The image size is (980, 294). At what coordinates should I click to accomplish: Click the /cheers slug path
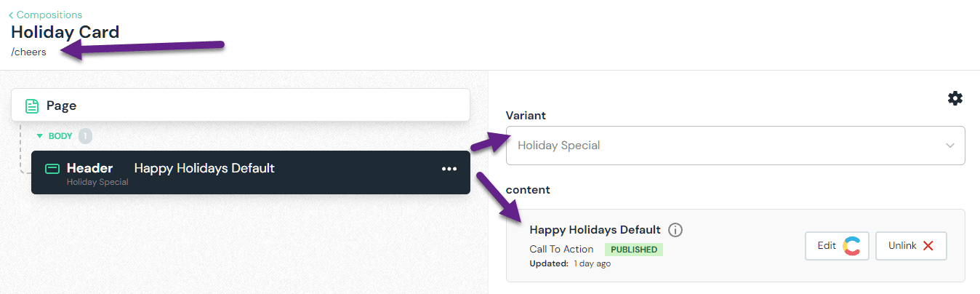pyautogui.click(x=29, y=52)
